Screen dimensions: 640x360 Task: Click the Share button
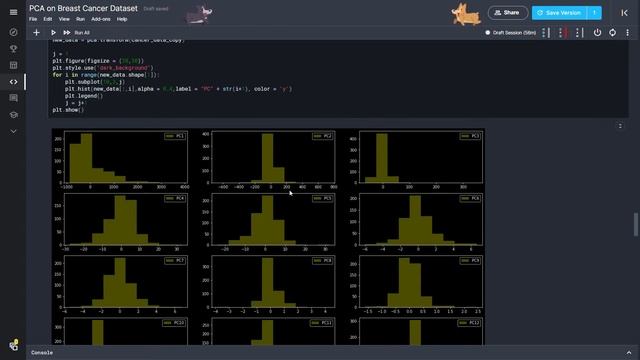click(507, 13)
